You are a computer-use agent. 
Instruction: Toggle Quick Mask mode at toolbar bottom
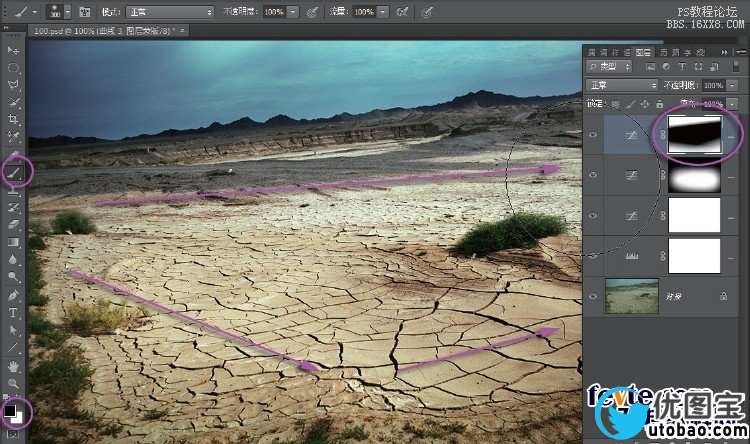pyautogui.click(x=12, y=434)
